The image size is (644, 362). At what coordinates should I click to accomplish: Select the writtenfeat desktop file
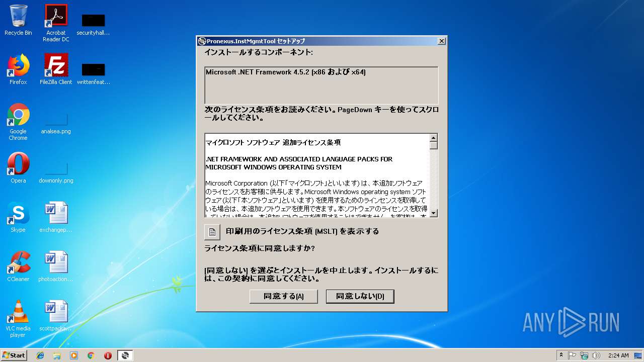93,73
